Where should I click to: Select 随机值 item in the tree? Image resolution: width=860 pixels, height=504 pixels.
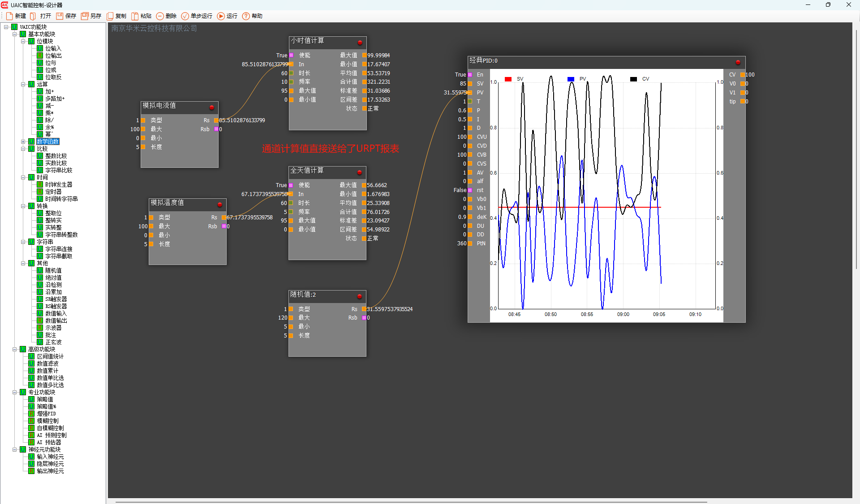53,270
